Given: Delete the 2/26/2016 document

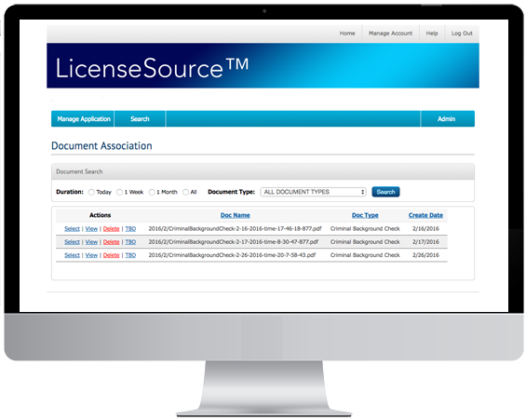Looking at the screenshot, I should [x=111, y=255].
